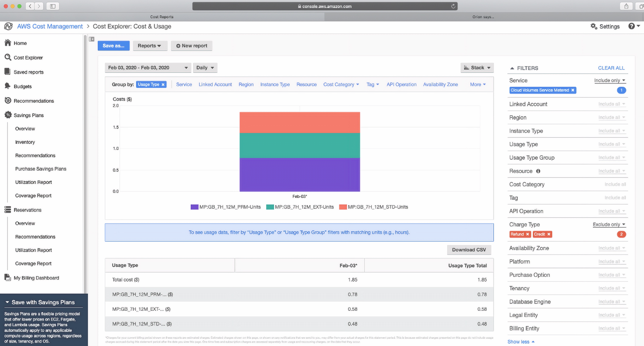Screen dimensions: 644x346
Task: Collapse sidebar with panel toggle icon
Action: coord(92,39)
